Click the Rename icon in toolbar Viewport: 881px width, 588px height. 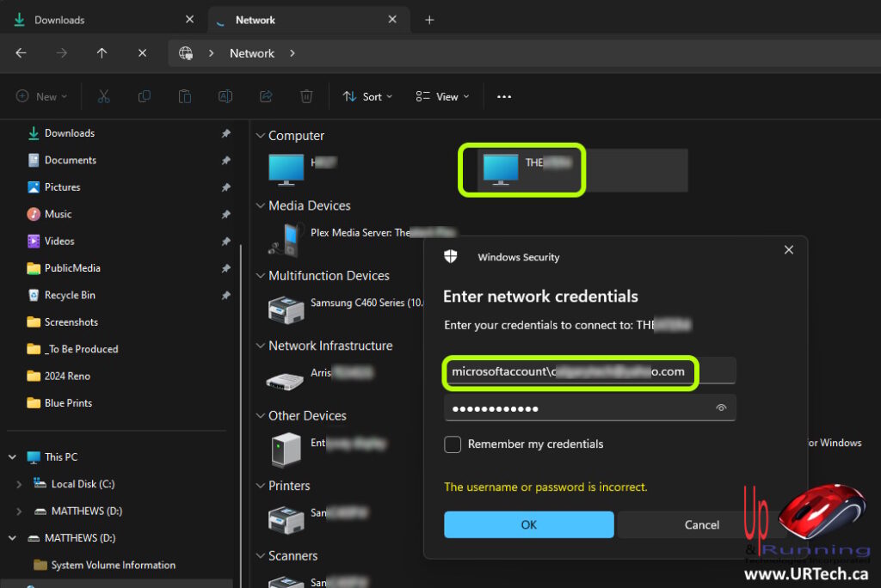[x=225, y=97]
